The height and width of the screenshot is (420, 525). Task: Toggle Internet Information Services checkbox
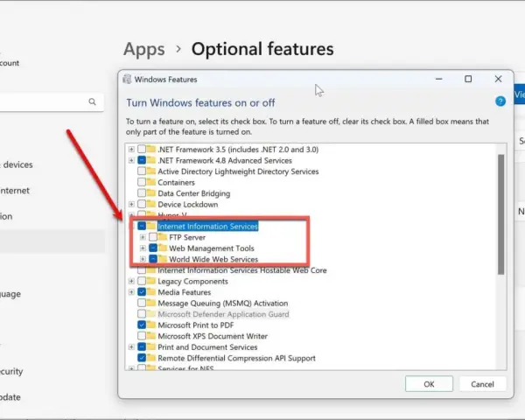142,226
